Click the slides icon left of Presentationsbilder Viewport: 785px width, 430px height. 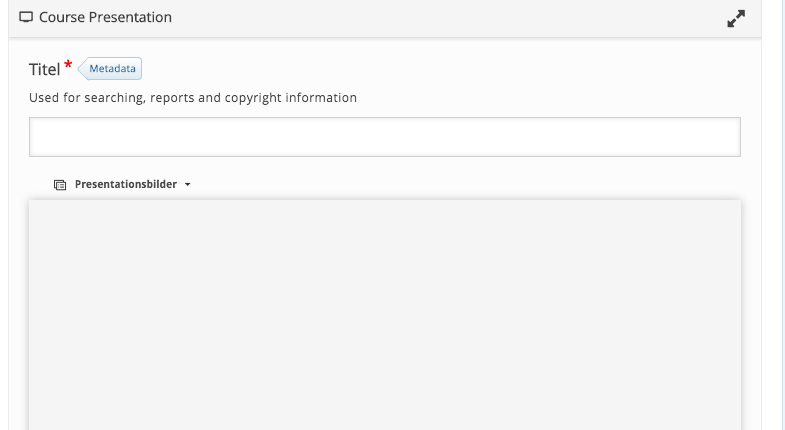coord(60,185)
